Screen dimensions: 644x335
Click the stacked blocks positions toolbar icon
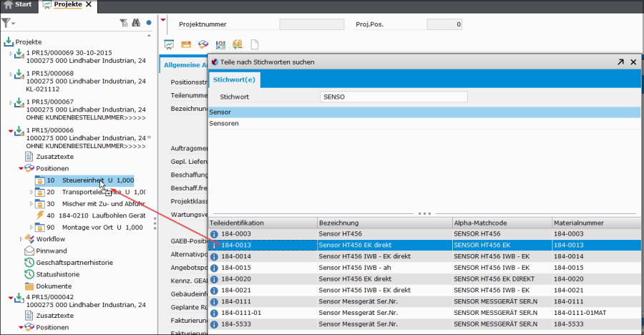[x=203, y=44]
